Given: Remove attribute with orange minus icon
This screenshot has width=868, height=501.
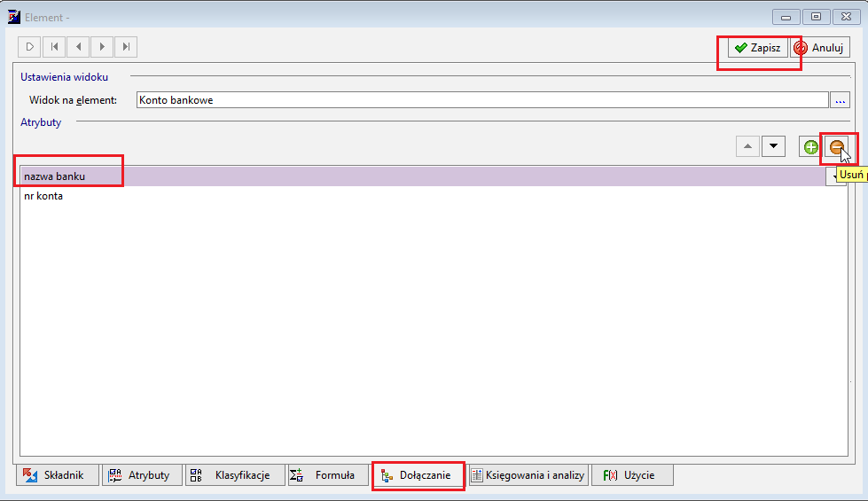Looking at the screenshot, I should click(836, 147).
